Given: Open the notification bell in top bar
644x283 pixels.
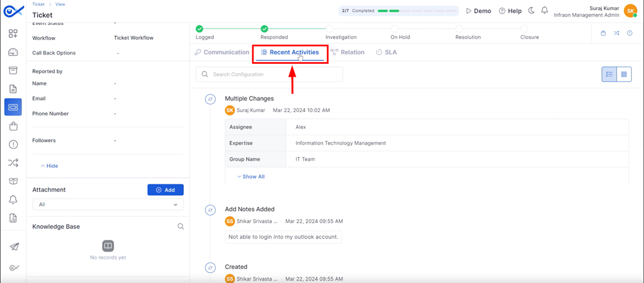Looking at the screenshot, I should [545, 11].
